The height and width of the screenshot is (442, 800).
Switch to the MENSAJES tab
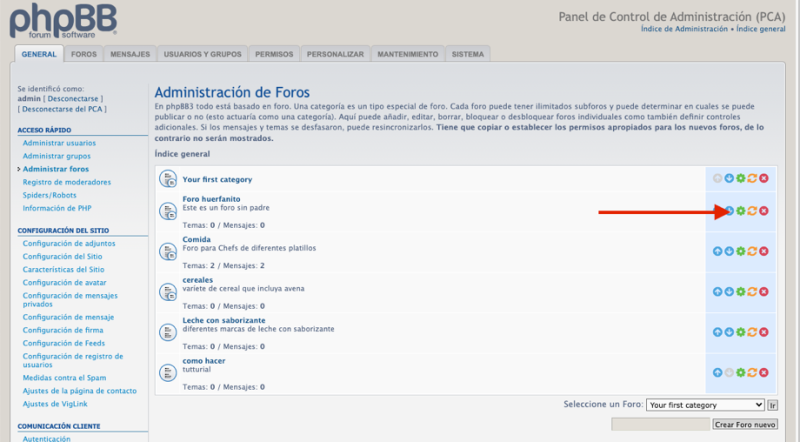(130, 54)
